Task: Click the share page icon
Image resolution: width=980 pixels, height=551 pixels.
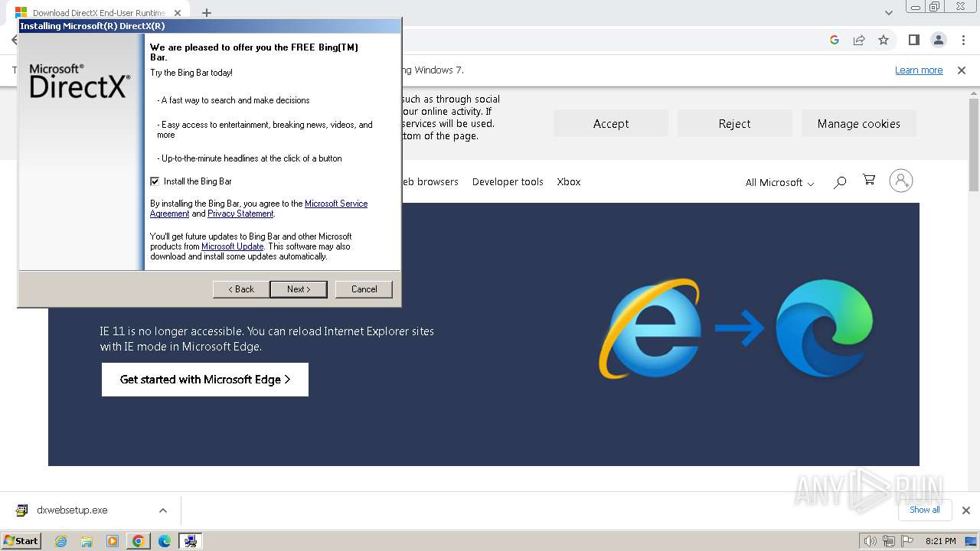Action: pos(859,40)
